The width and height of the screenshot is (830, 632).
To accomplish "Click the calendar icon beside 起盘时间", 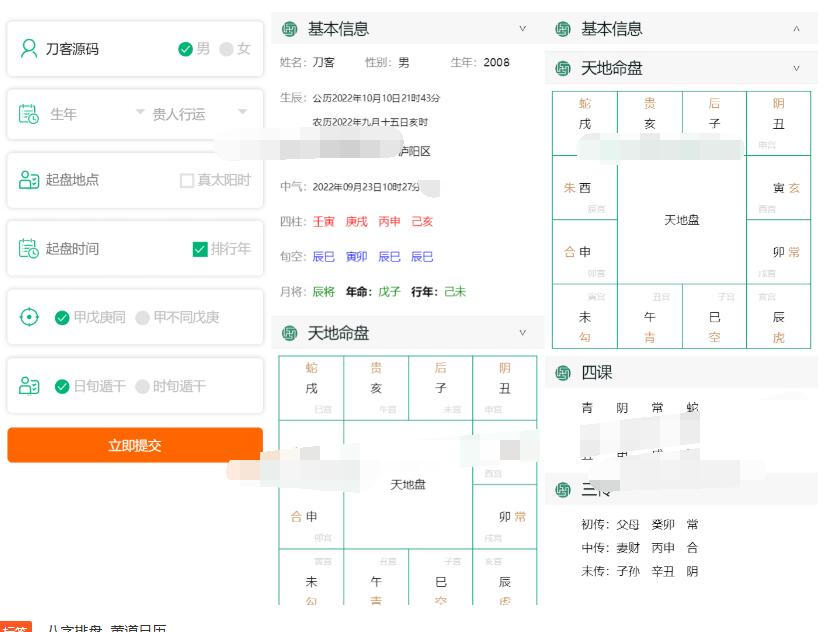I will click(x=26, y=248).
